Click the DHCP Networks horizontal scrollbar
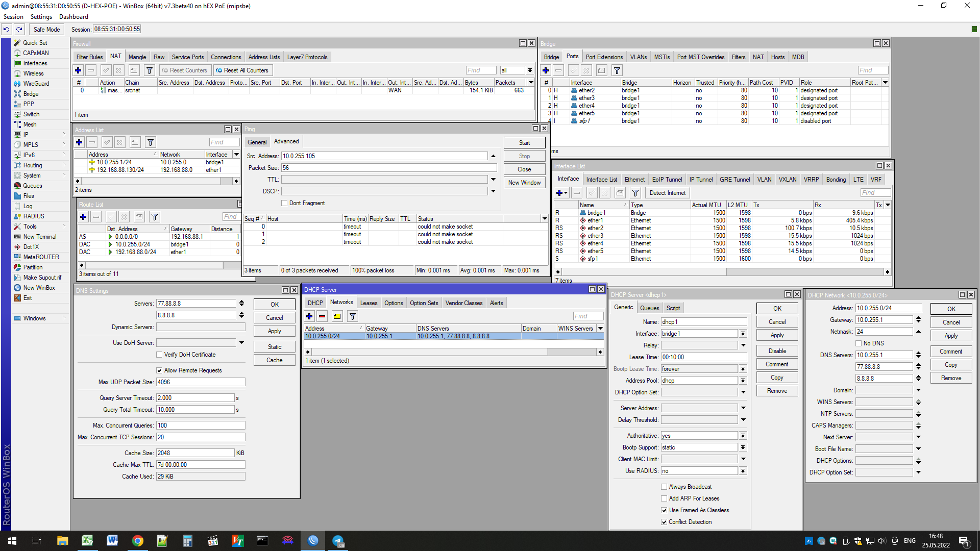This screenshot has height=551, width=980. 454,352
